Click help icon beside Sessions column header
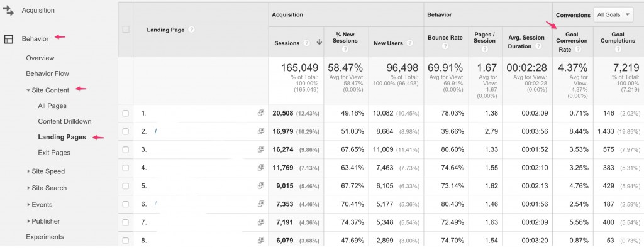Screen dimensions: 644x250 306,43
